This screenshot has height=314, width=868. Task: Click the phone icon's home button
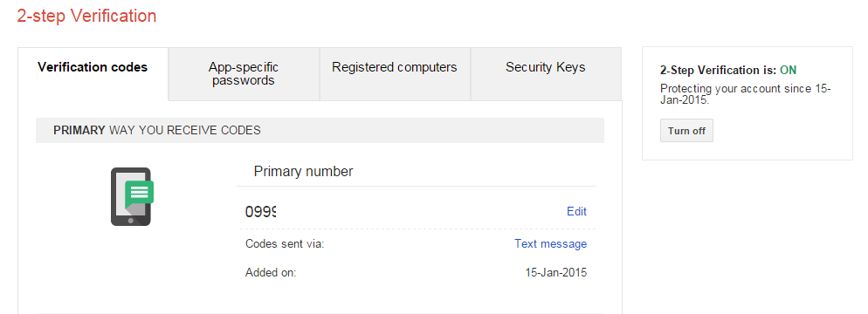131,220
